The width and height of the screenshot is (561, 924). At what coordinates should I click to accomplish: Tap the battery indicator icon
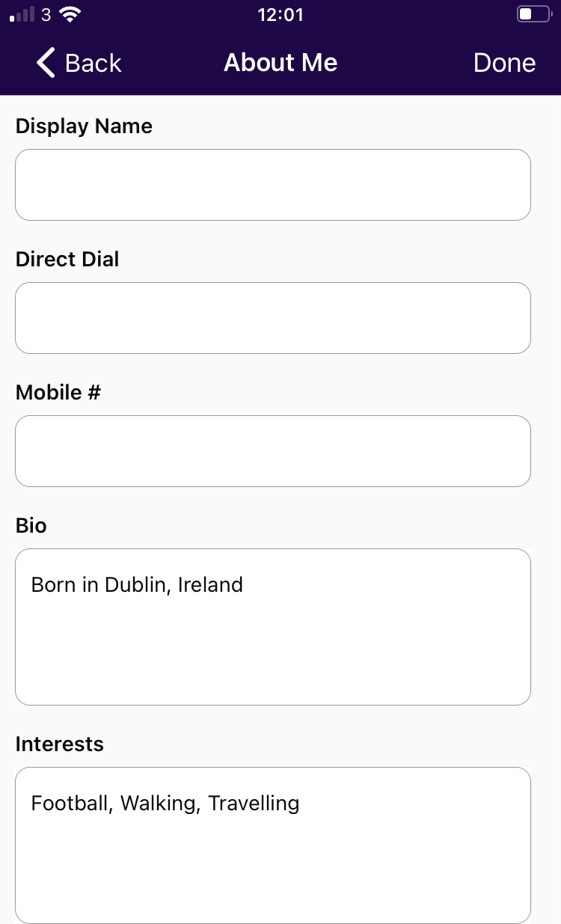click(x=533, y=14)
